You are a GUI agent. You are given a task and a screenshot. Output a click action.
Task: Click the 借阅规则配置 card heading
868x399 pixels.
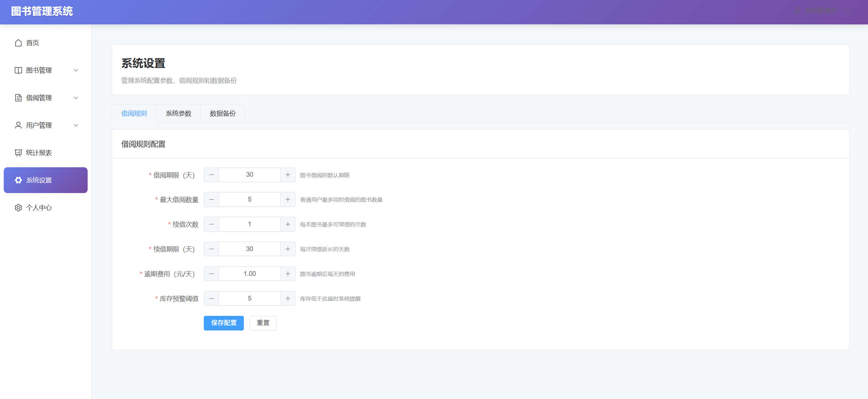click(x=143, y=144)
